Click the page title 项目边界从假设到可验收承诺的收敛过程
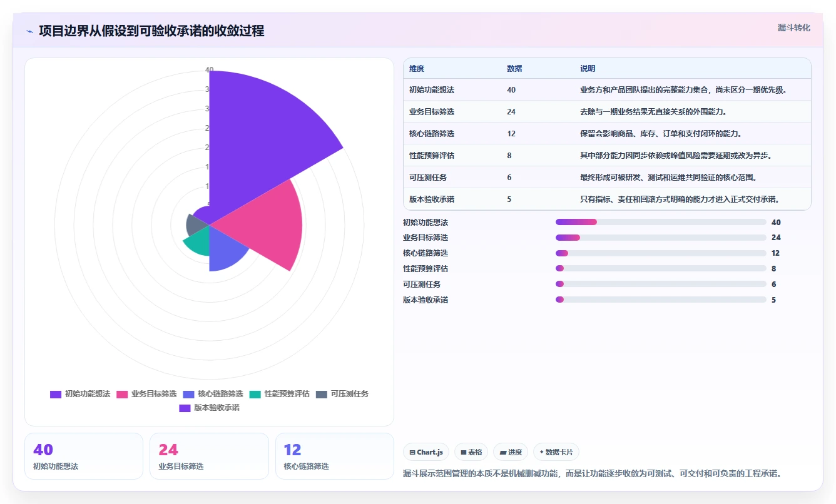The height and width of the screenshot is (504, 836). click(x=151, y=31)
